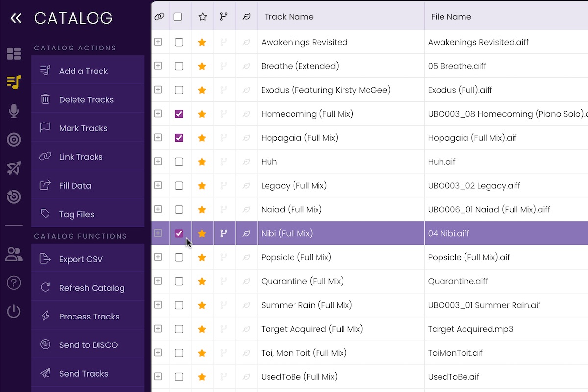
Task: Click the Export CSV button
Action: (88, 259)
